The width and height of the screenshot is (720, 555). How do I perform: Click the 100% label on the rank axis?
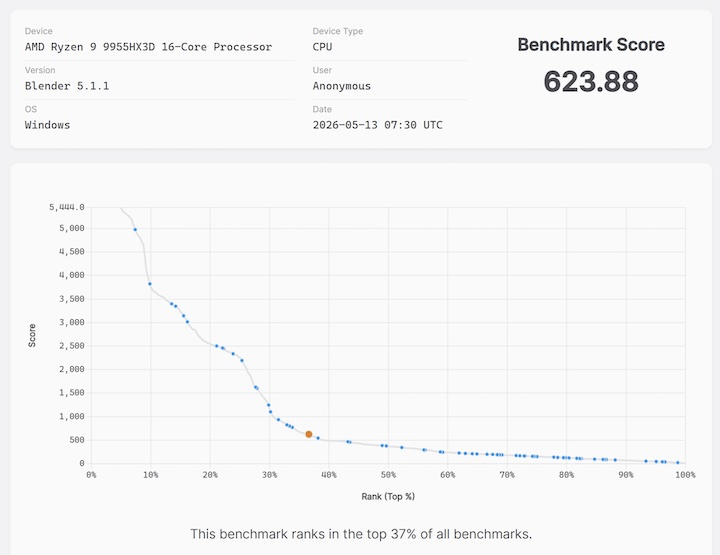(x=685, y=475)
